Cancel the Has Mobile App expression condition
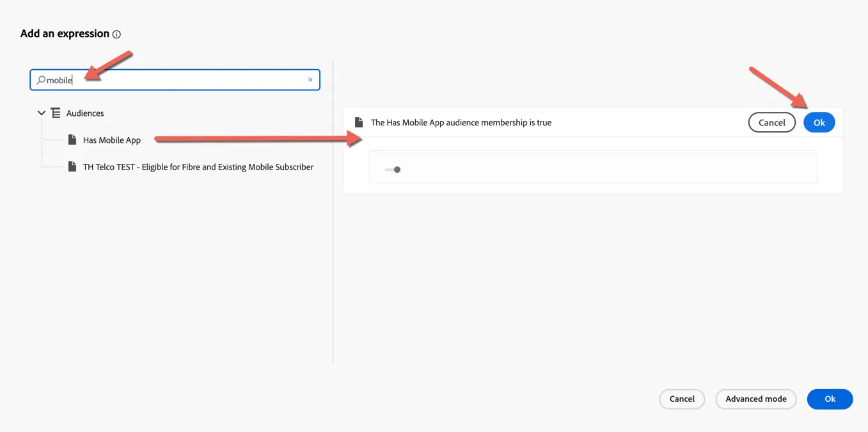The image size is (868, 432). coord(771,123)
